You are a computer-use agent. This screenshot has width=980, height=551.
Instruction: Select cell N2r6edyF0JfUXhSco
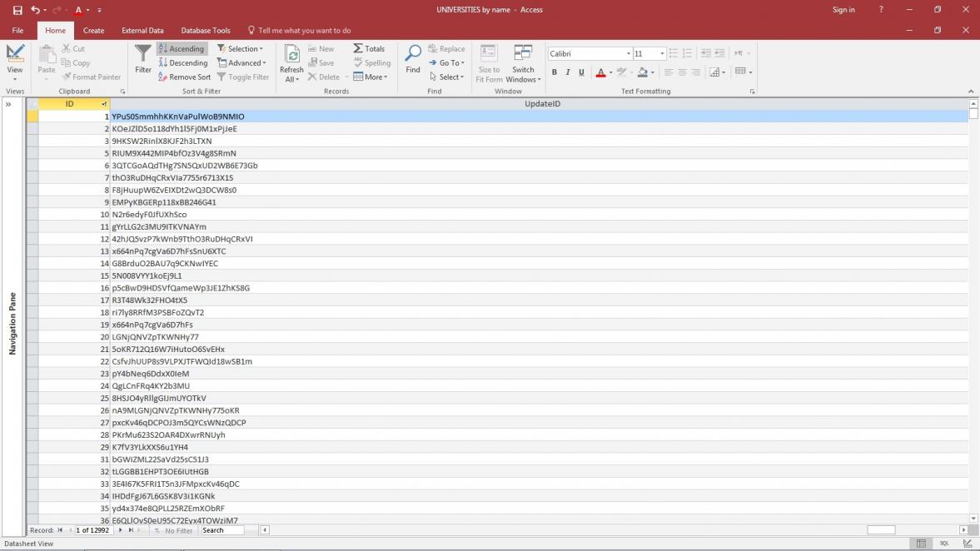[539, 214]
